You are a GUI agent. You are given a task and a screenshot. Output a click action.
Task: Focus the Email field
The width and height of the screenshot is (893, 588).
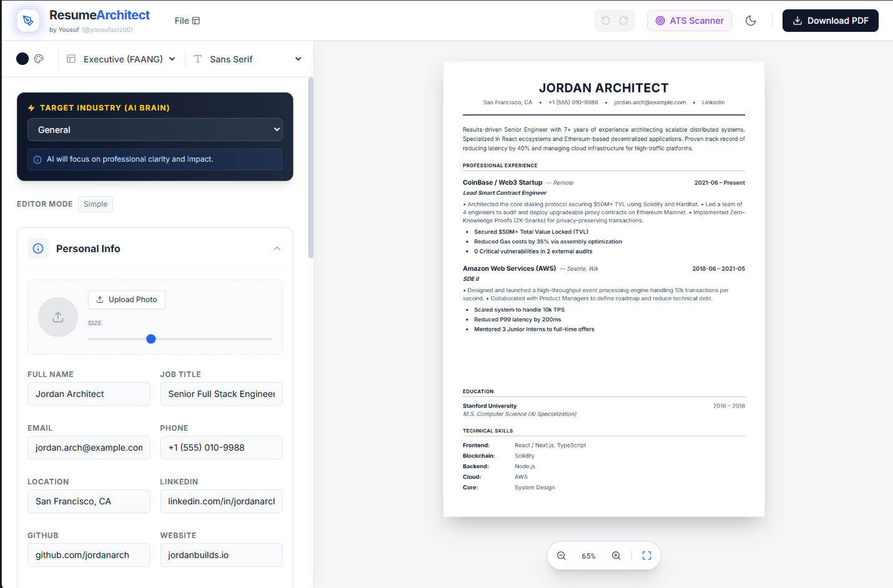pos(89,448)
